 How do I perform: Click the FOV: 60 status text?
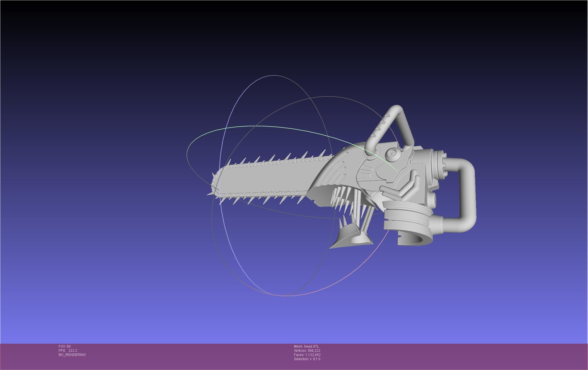[65, 346]
